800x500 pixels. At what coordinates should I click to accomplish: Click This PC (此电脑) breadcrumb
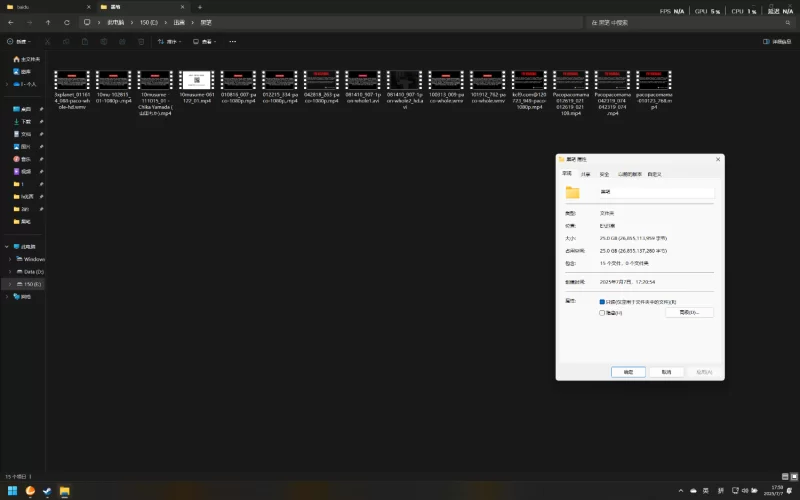[115, 22]
